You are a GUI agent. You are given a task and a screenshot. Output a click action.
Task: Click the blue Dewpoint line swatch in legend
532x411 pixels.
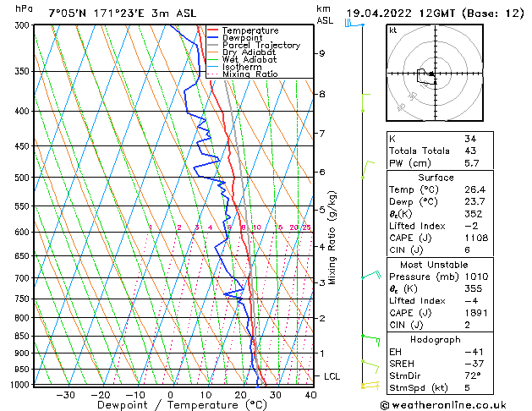coord(212,38)
